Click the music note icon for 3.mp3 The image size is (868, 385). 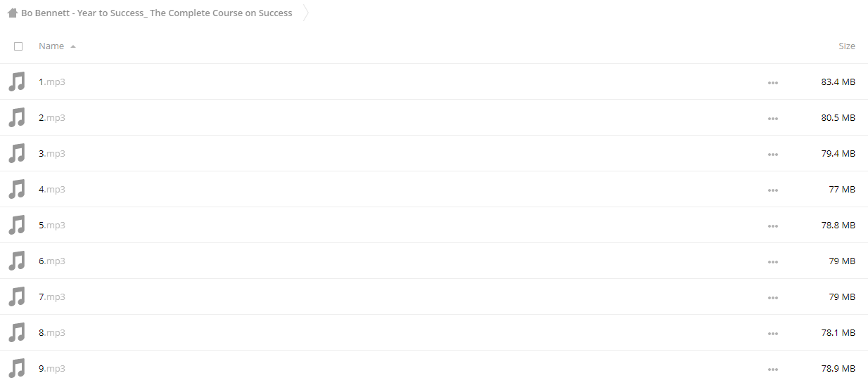(x=17, y=153)
